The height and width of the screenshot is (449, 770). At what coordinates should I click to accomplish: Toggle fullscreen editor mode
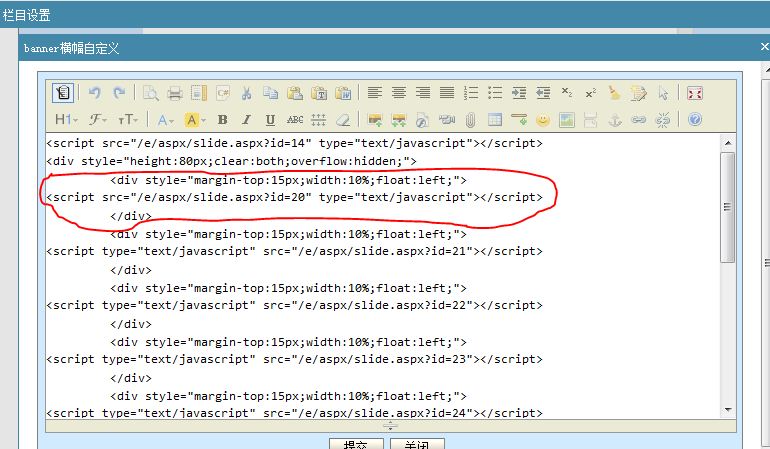pyautogui.click(x=695, y=93)
